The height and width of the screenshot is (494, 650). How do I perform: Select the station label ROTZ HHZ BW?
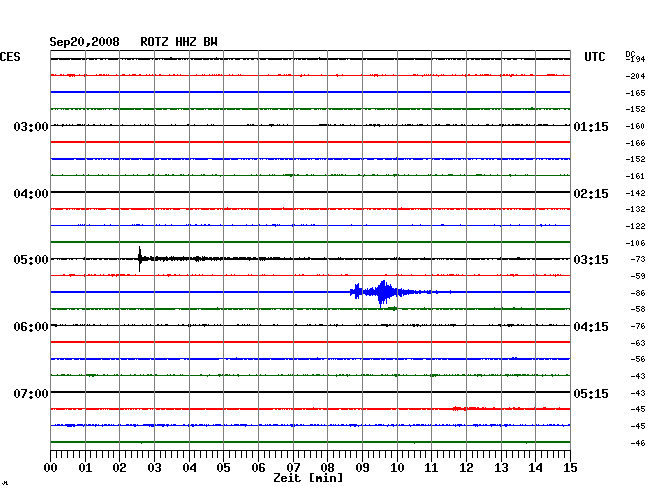(179, 42)
